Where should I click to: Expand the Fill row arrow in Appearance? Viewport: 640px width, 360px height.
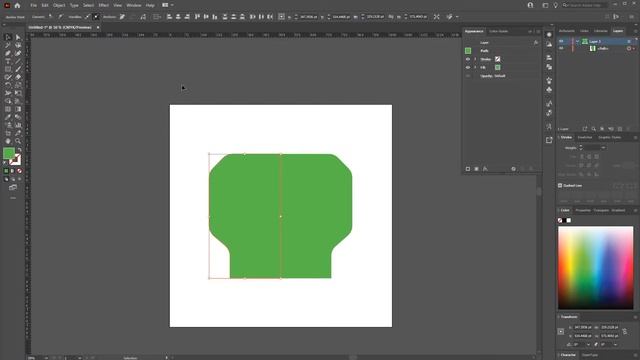475,67
